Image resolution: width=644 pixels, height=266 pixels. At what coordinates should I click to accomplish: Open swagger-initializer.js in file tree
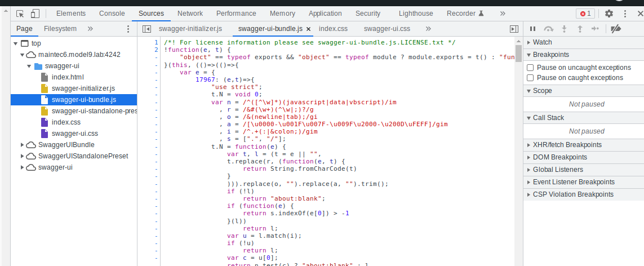click(x=83, y=88)
